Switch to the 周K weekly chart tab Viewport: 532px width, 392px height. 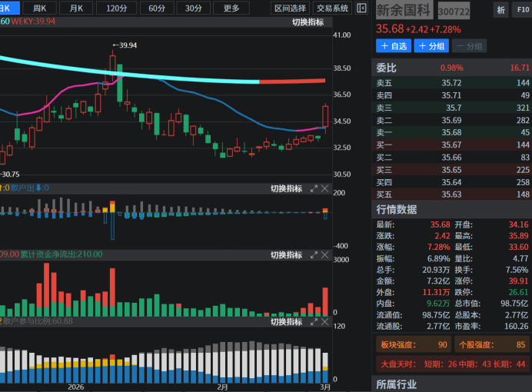coord(40,8)
